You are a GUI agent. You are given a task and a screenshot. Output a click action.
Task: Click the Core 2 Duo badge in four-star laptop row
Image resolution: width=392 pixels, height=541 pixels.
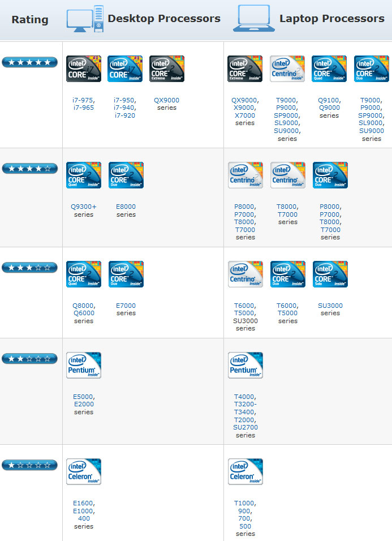pyautogui.click(x=330, y=175)
